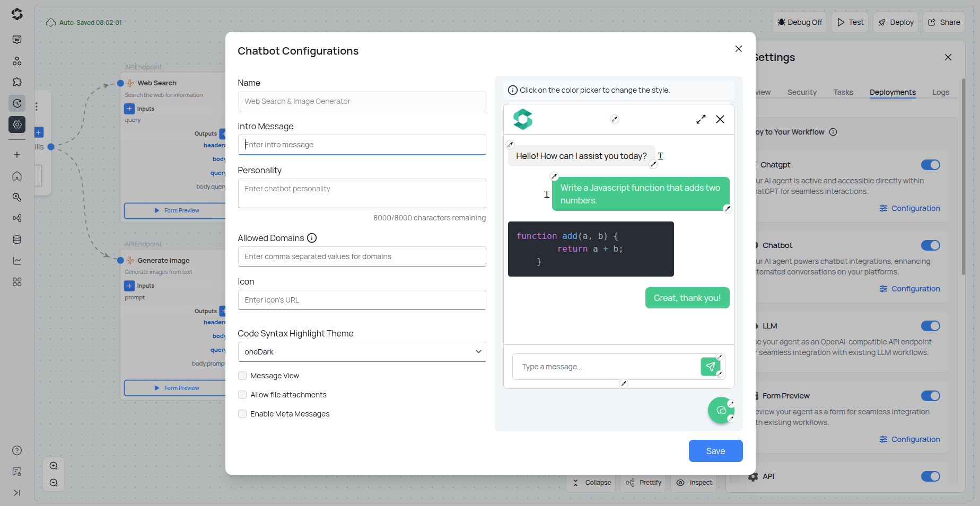Click the send message icon in chat preview

711,366
